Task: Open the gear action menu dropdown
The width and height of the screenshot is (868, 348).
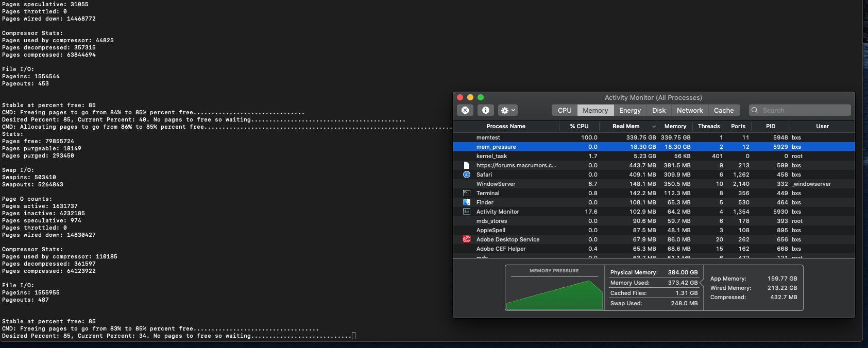Action: click(508, 110)
